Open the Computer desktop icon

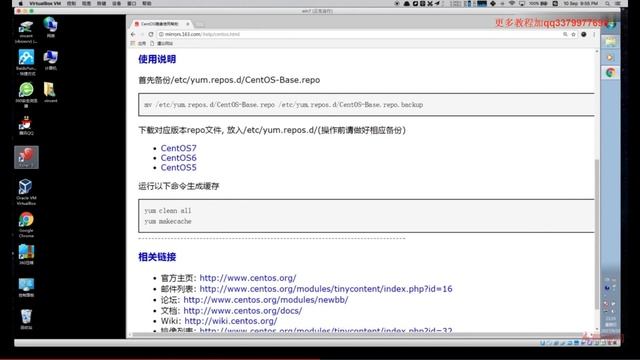tap(50, 60)
